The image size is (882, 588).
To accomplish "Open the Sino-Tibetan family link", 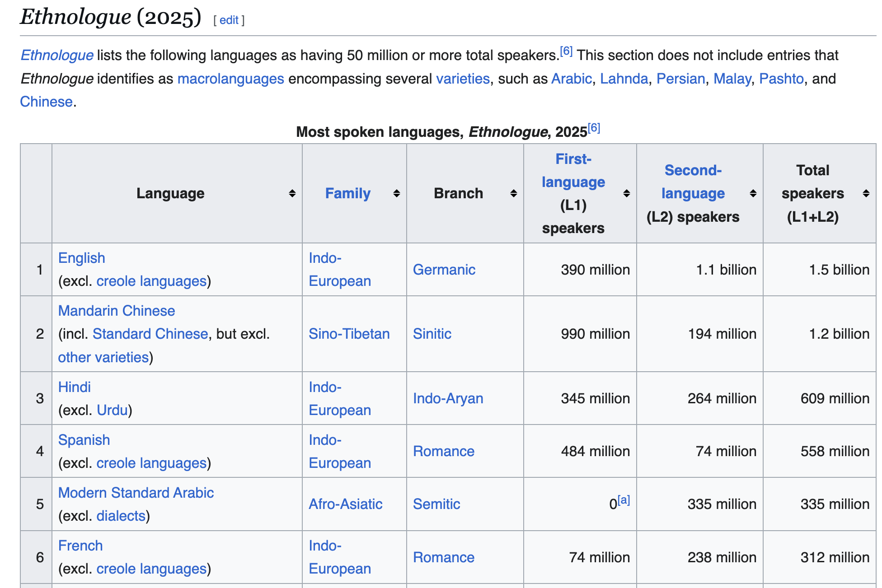I will click(x=349, y=334).
